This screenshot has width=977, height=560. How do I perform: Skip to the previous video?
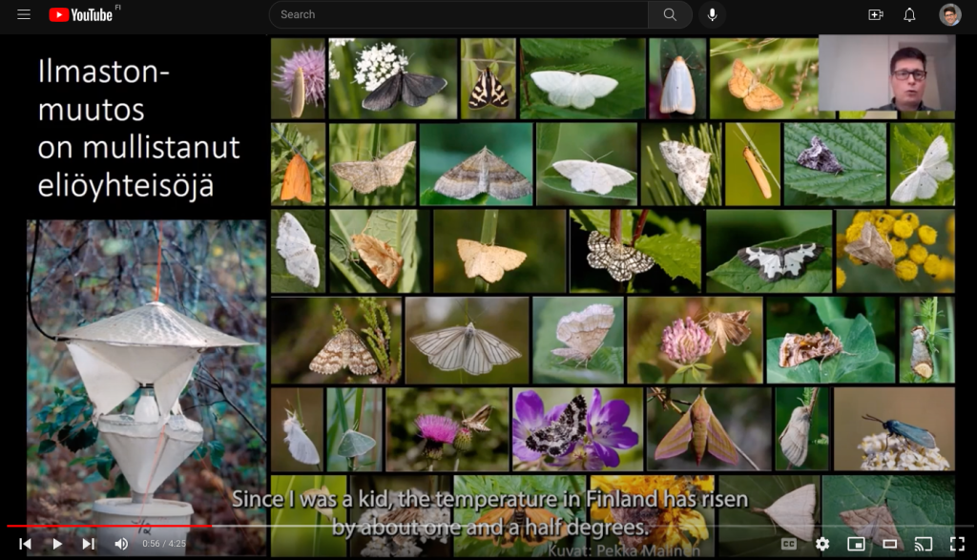click(25, 544)
